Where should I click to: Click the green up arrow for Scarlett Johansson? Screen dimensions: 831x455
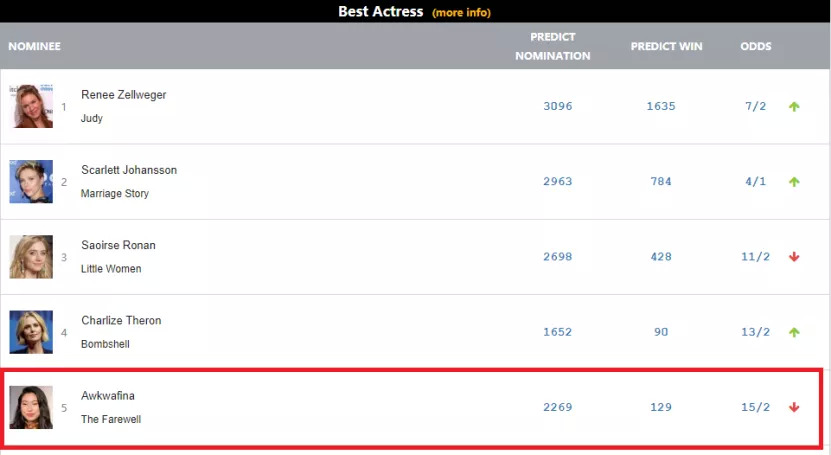click(794, 182)
